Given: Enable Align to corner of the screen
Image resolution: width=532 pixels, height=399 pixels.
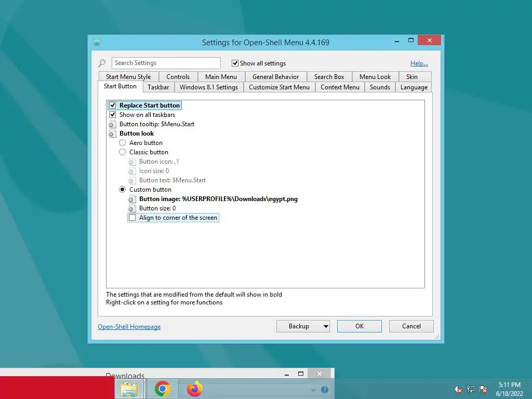Looking at the screenshot, I should click(x=132, y=218).
